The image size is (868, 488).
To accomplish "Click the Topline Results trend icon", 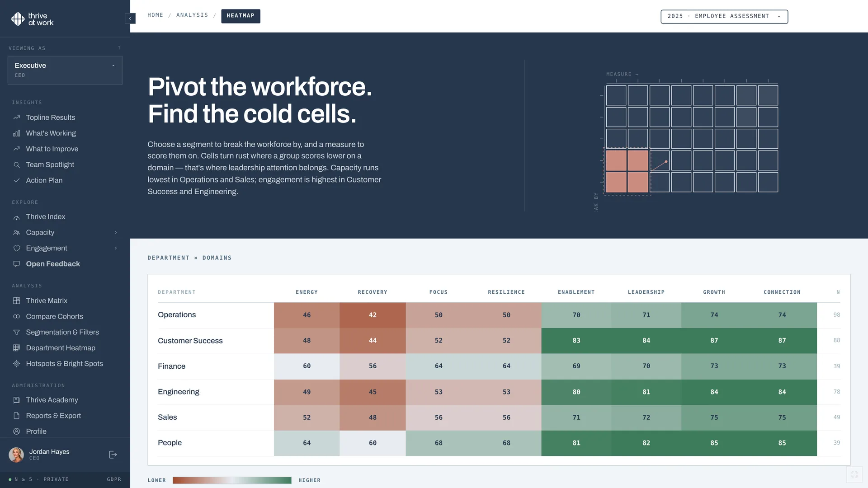I will (x=17, y=117).
